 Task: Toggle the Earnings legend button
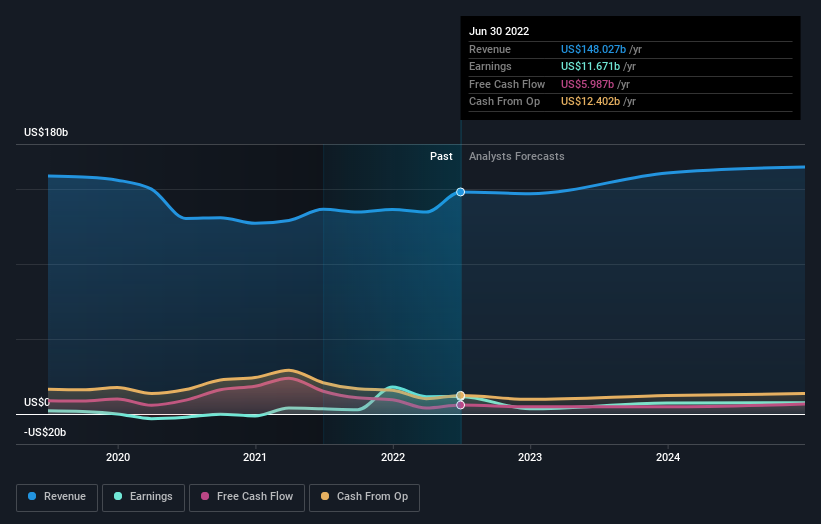coord(143,497)
